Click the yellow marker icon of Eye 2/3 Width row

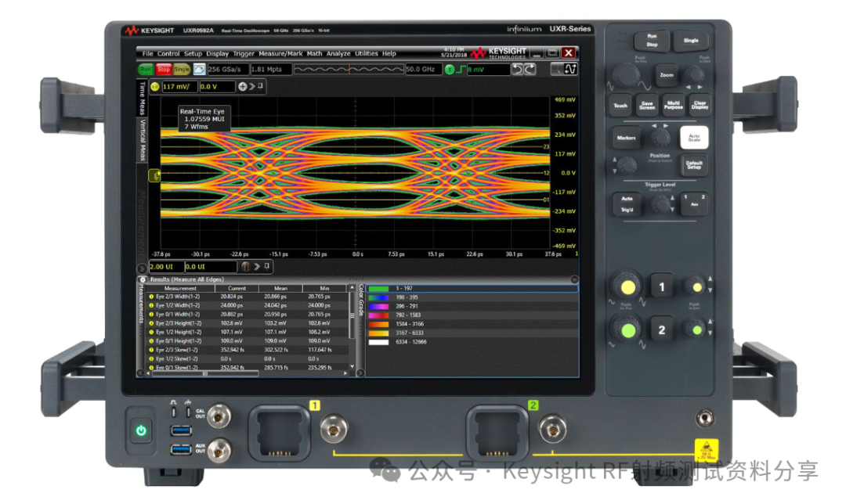151,297
